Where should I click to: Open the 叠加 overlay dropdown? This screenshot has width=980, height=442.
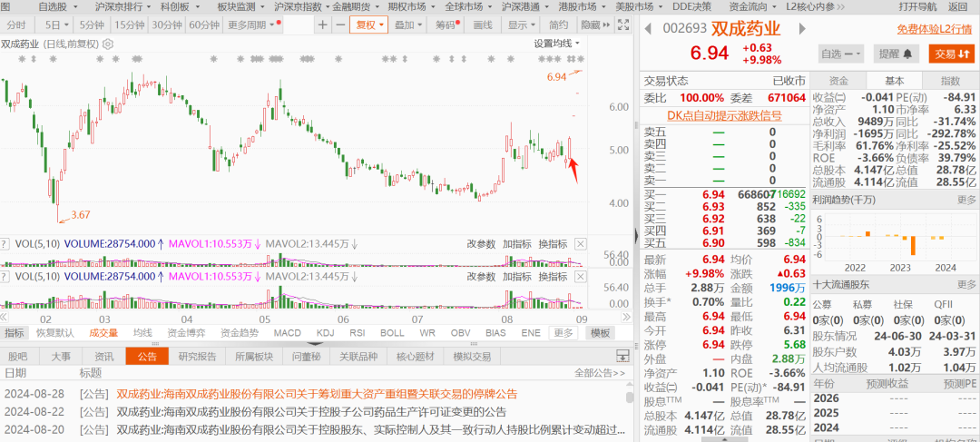pyautogui.click(x=408, y=25)
